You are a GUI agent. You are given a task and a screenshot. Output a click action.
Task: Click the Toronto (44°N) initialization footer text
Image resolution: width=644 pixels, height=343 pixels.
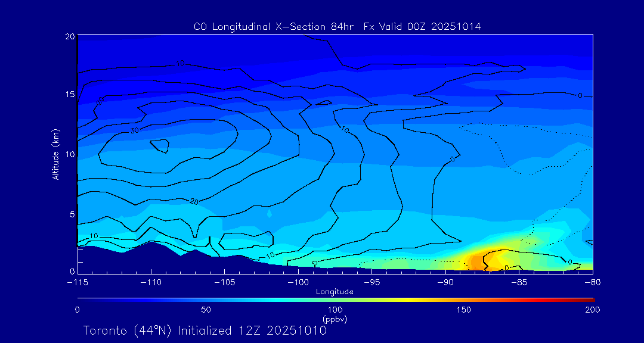205,330
